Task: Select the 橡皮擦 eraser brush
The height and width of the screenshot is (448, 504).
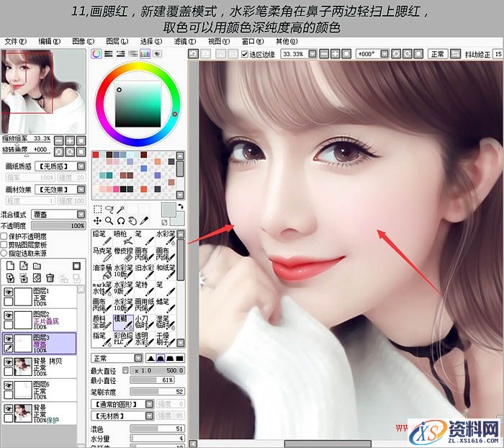Action: [122, 252]
